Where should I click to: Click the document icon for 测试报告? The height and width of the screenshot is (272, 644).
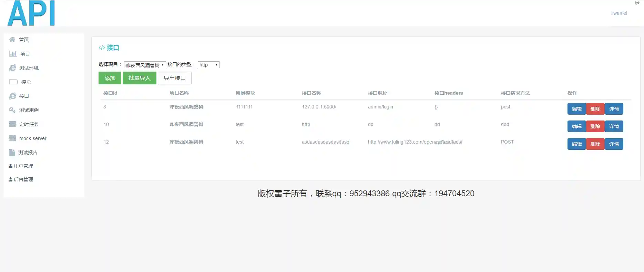click(x=12, y=153)
